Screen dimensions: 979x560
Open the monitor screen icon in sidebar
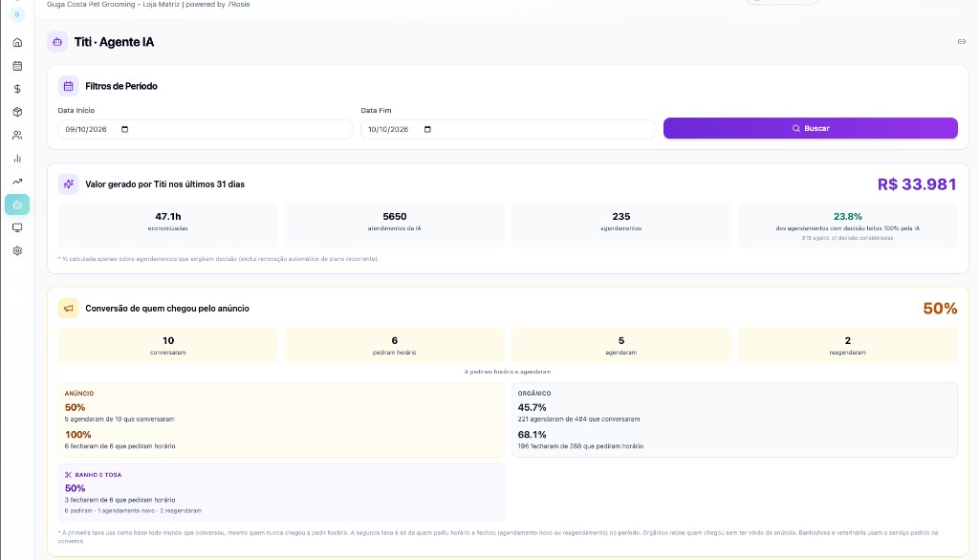17,227
